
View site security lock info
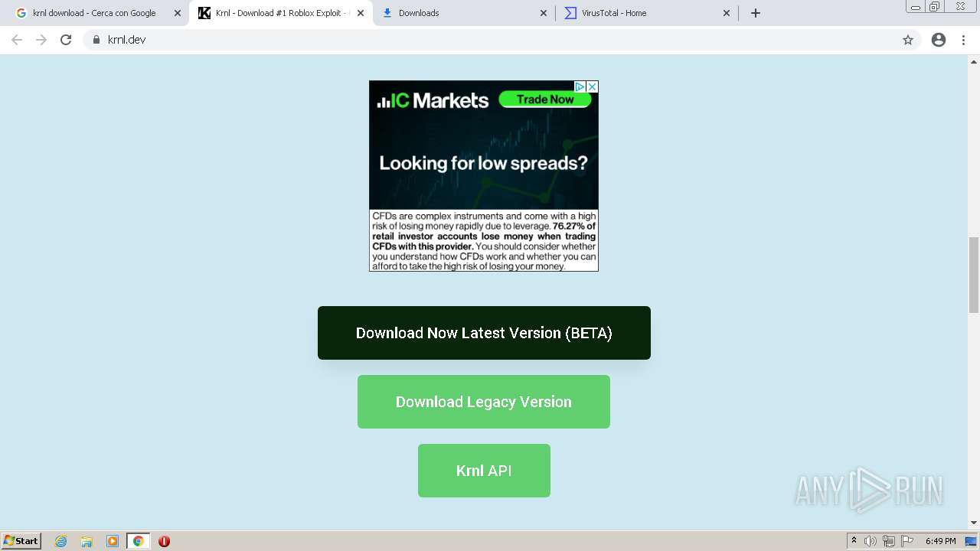(96, 40)
